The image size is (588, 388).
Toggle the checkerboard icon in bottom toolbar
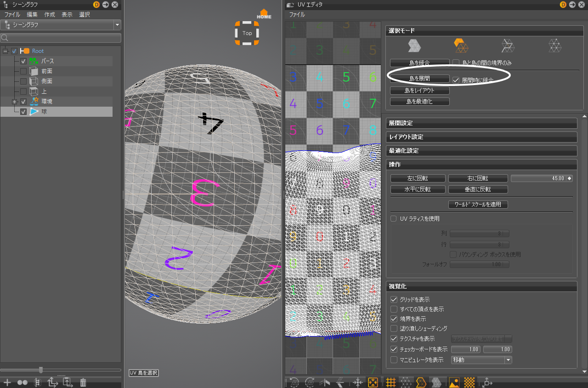(469, 382)
